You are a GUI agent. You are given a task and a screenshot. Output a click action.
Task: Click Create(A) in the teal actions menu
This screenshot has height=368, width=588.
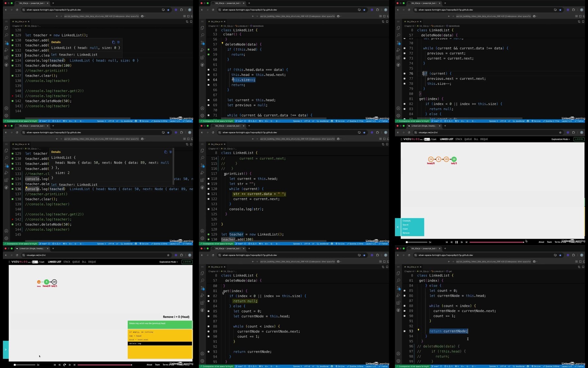(x=406, y=221)
